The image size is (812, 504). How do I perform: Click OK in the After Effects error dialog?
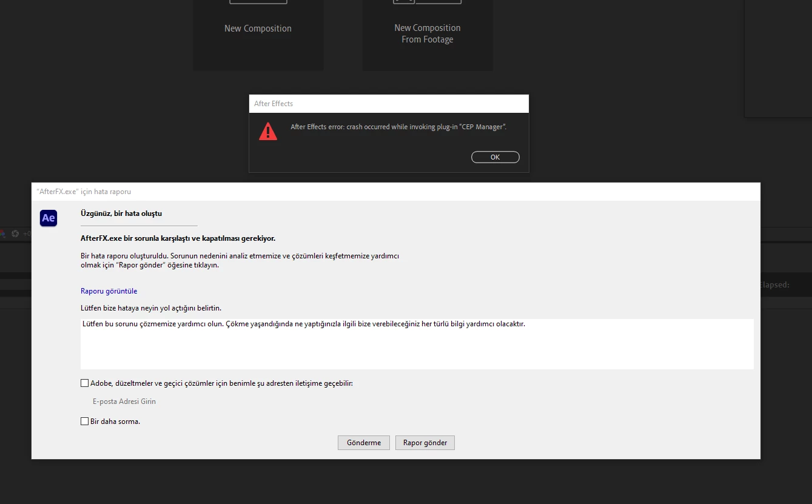point(495,157)
